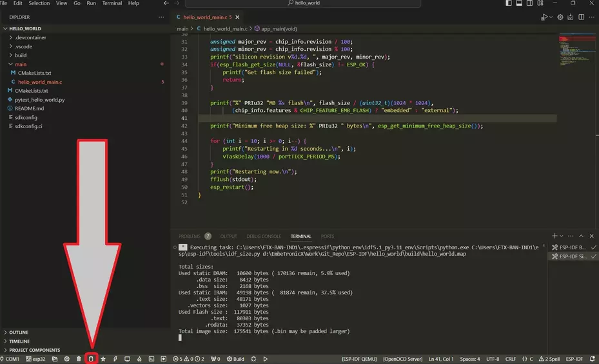Open ESP-IDF terminal icon in status bar

[x=152, y=359]
